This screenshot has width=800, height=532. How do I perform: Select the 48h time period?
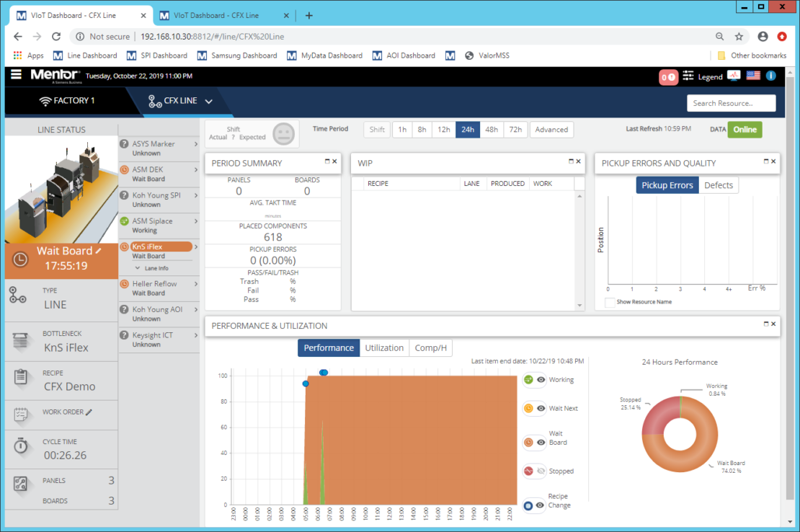pyautogui.click(x=491, y=129)
